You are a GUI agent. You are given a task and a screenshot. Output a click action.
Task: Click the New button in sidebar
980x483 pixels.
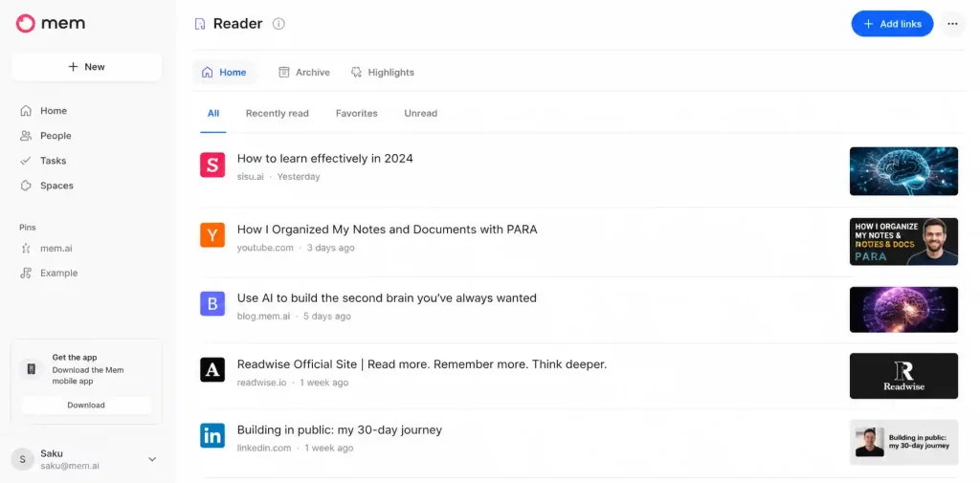tap(87, 67)
